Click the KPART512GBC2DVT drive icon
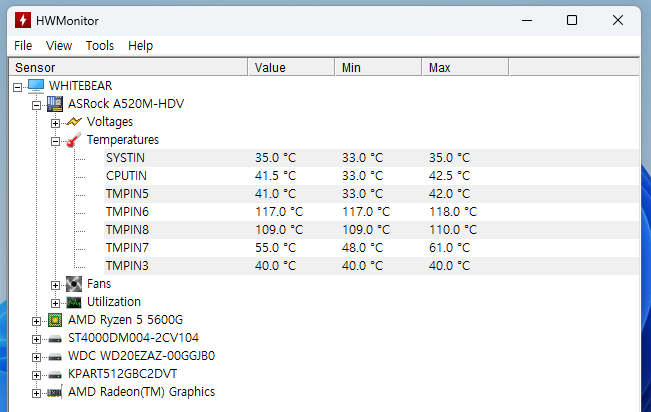 pos(55,375)
